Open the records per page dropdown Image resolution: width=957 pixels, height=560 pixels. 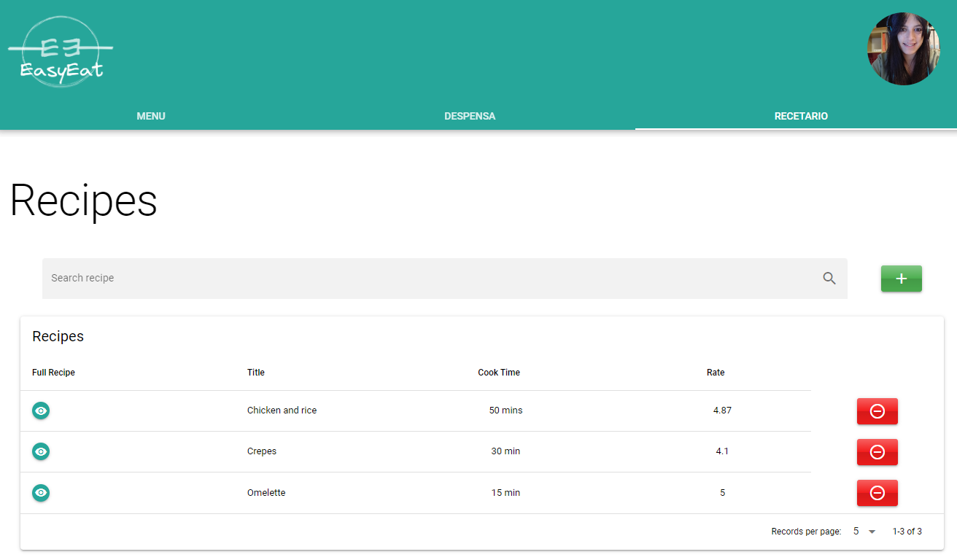(x=864, y=531)
